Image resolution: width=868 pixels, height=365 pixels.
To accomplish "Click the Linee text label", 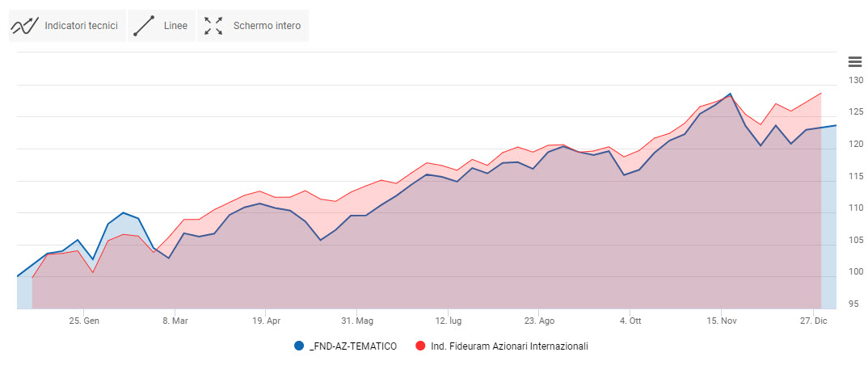I will coord(175,26).
